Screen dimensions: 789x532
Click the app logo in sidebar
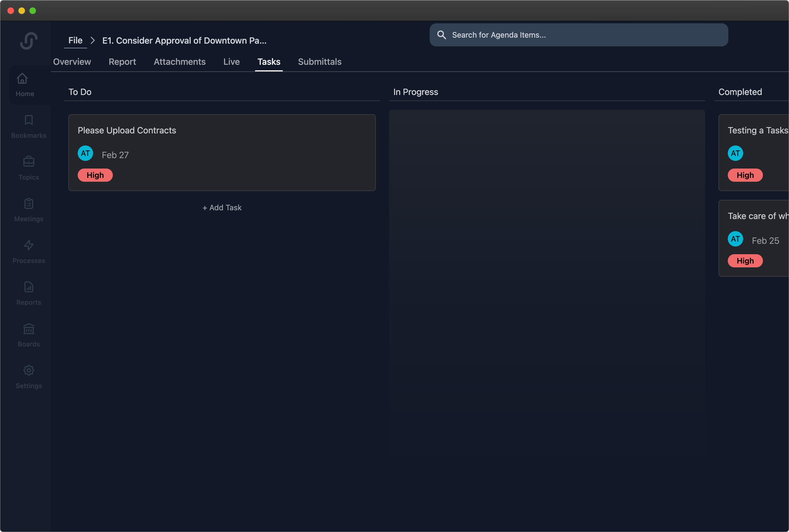[x=29, y=41]
